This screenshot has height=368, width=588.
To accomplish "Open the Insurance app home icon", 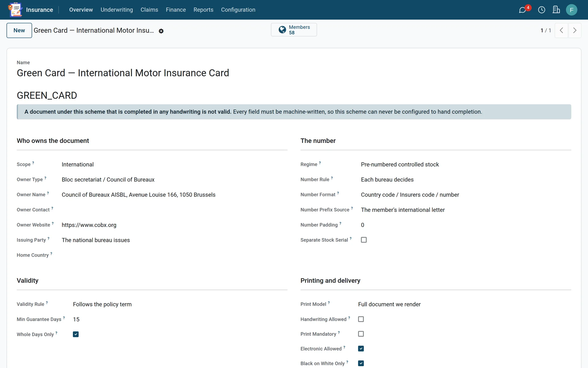I will click(15, 10).
